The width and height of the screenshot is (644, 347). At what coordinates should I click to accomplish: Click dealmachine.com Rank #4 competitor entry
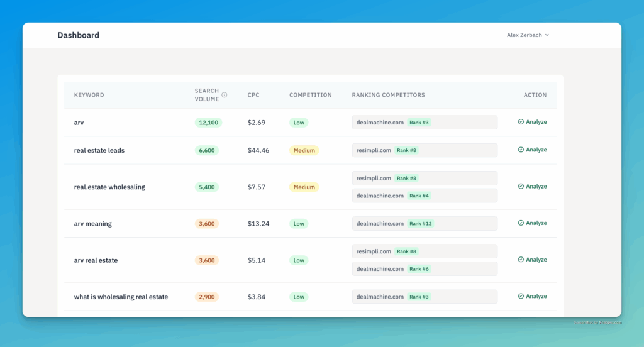click(424, 196)
